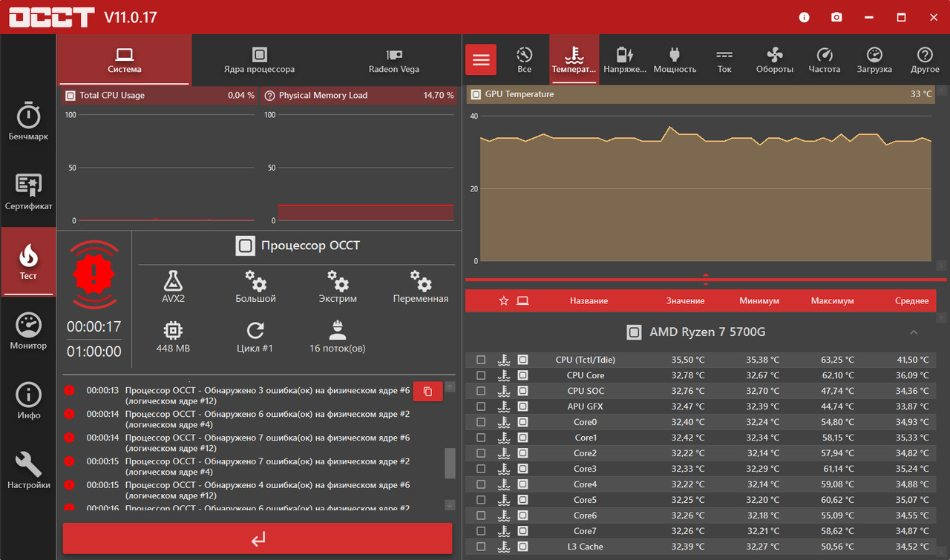
Task: Open the Монитор sidebar section
Action: [28, 331]
